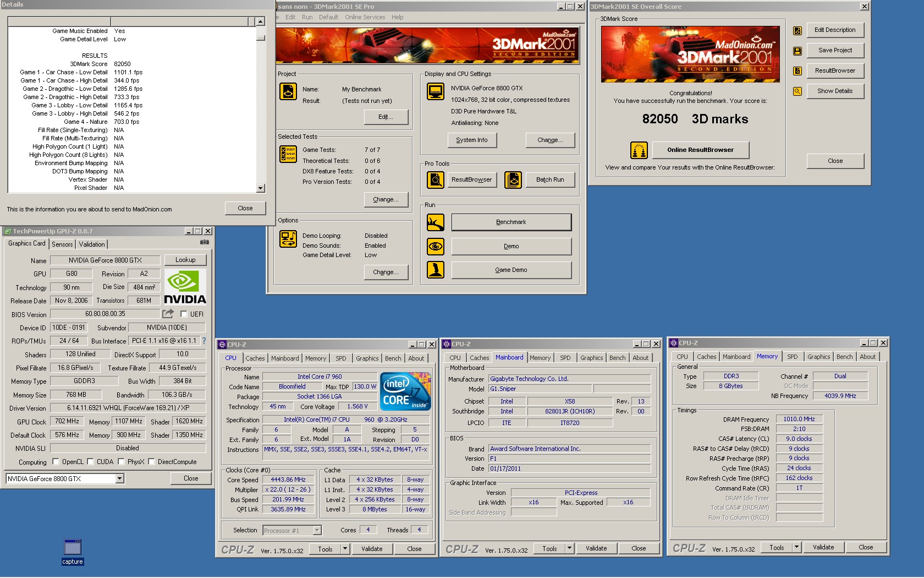Click the display monitor icon in Display settings

(x=436, y=91)
